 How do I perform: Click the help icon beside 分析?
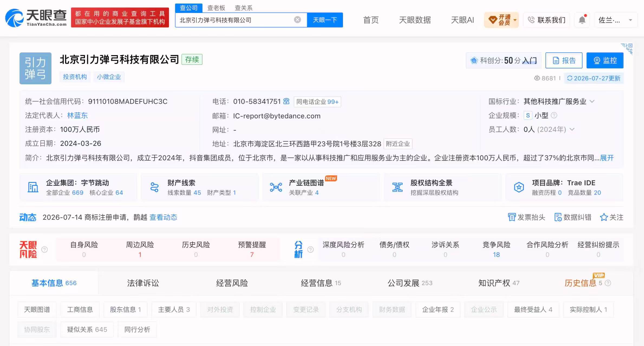tap(310, 249)
